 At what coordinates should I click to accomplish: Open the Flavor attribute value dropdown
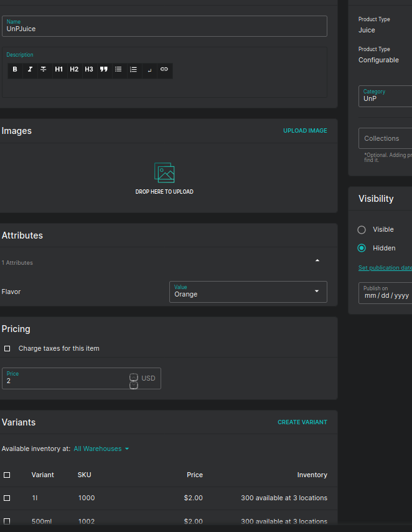(316, 292)
